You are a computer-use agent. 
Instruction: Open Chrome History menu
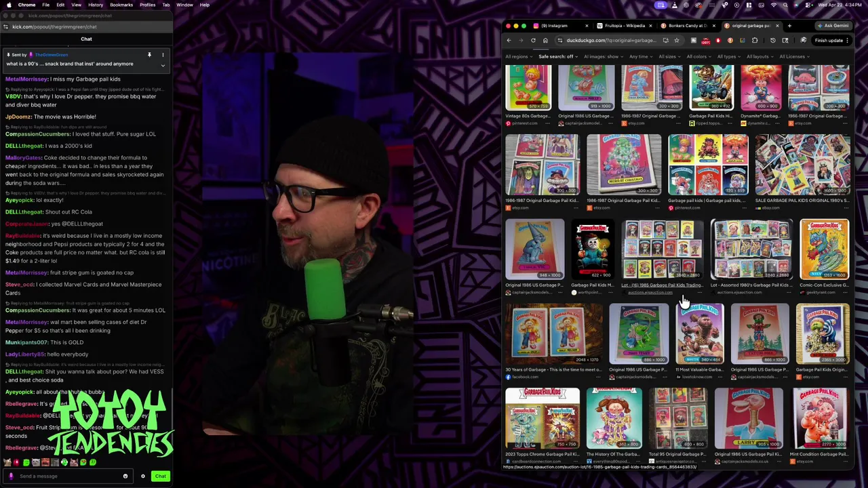click(96, 5)
